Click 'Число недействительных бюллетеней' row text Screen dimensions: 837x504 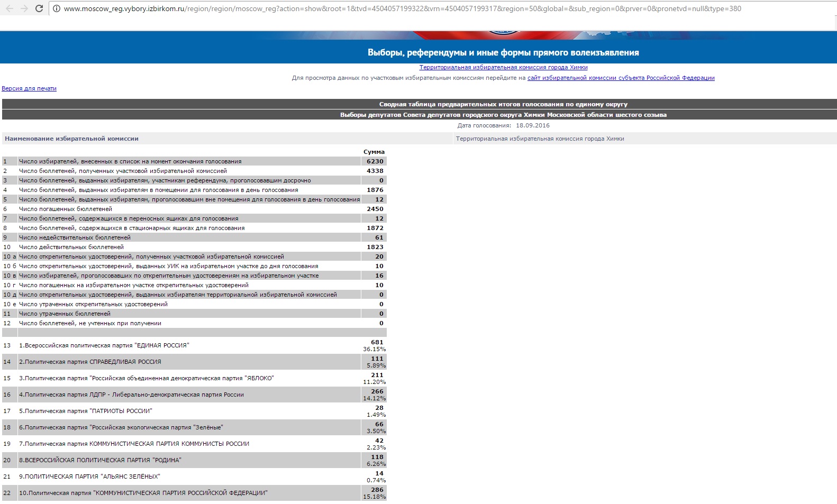(75, 237)
